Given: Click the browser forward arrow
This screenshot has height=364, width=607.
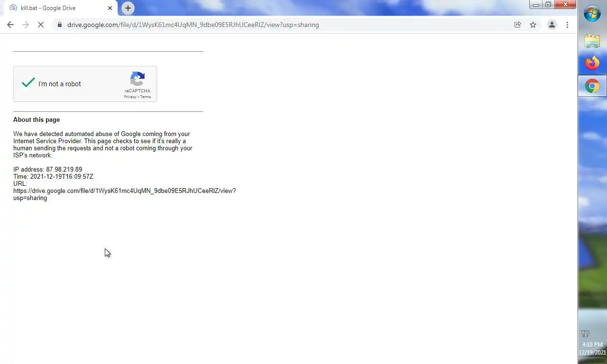Looking at the screenshot, I should pyautogui.click(x=26, y=25).
